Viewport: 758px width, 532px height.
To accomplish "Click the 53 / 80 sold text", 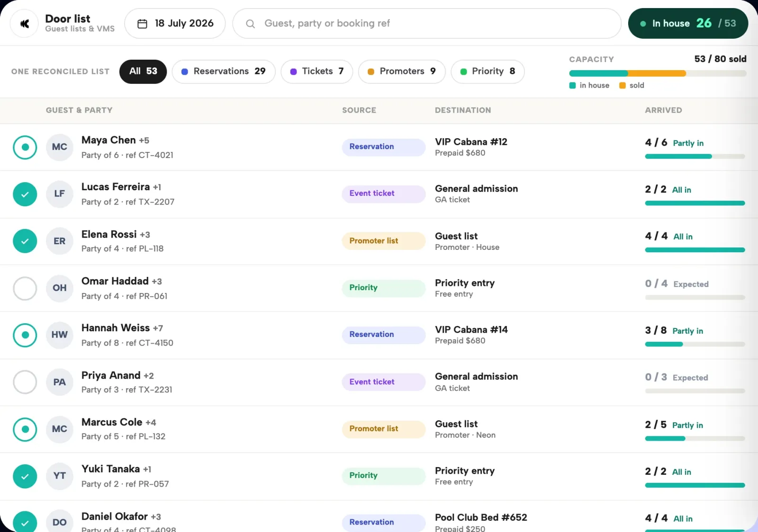I will coord(720,59).
